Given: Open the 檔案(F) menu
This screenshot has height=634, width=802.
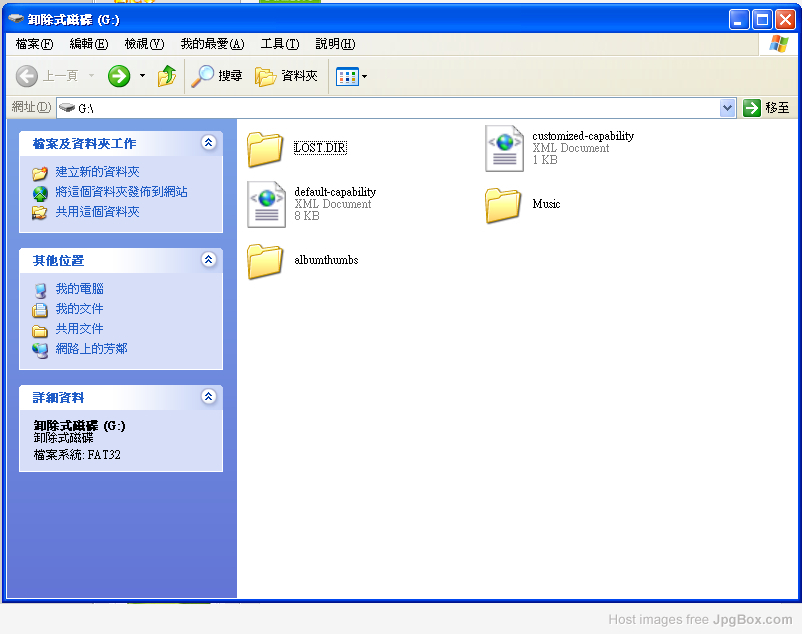Looking at the screenshot, I should (34, 44).
